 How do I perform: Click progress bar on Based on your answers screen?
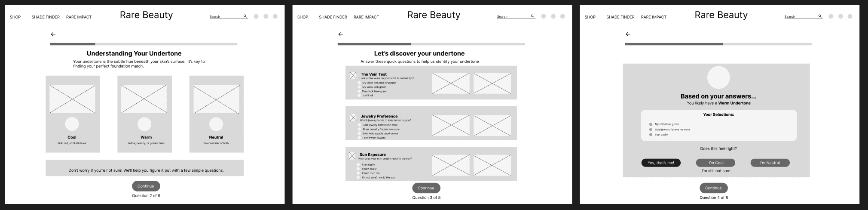coord(718,44)
